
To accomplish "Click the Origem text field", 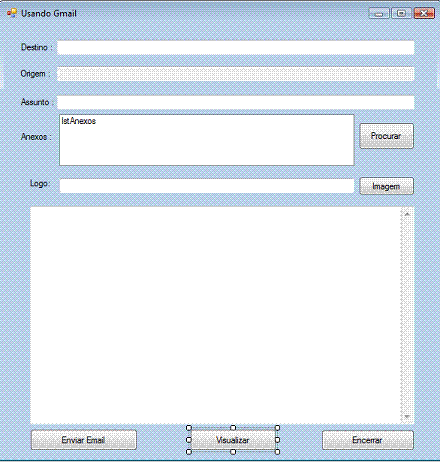I will point(236,74).
